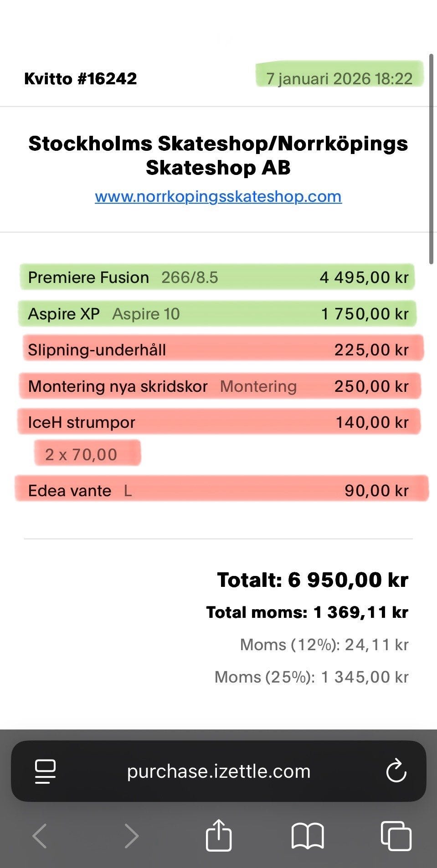Tap the Safari back arrow
This screenshot has height=868, width=437.
[x=40, y=836]
